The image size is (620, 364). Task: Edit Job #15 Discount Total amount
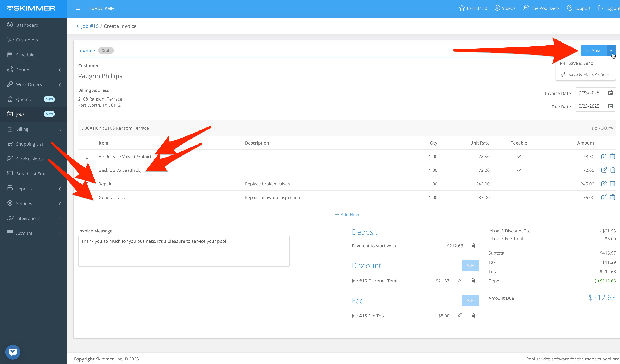459,281
